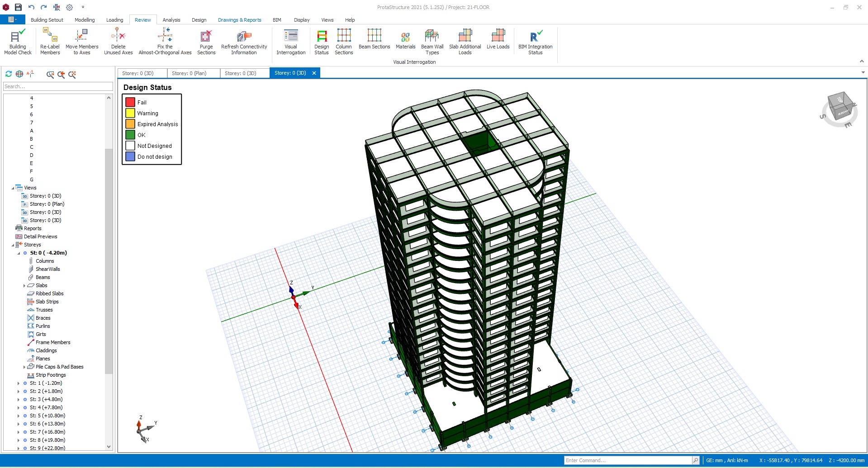Click the green OK legend swatch
This screenshot has width=868, height=468.
point(130,135)
